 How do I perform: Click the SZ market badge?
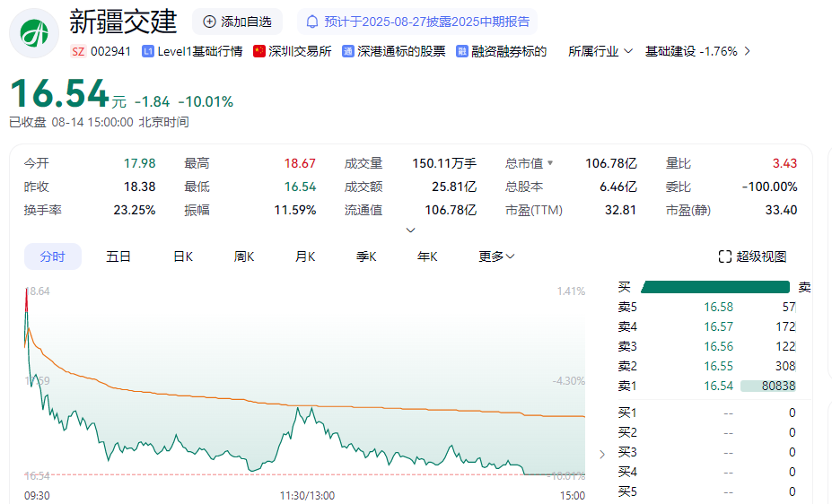point(78,51)
